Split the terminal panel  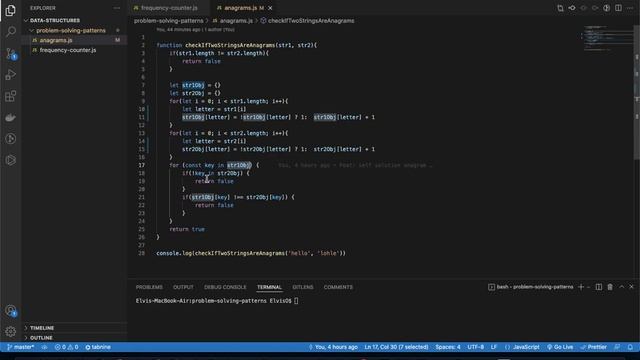599,287
